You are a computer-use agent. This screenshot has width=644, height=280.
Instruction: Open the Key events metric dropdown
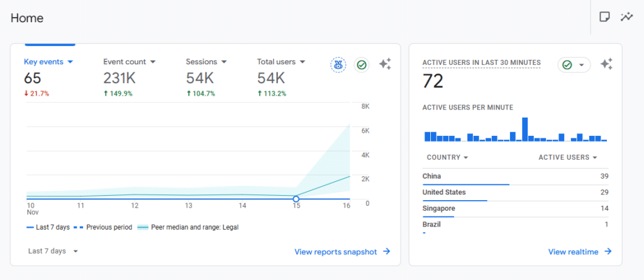point(48,62)
